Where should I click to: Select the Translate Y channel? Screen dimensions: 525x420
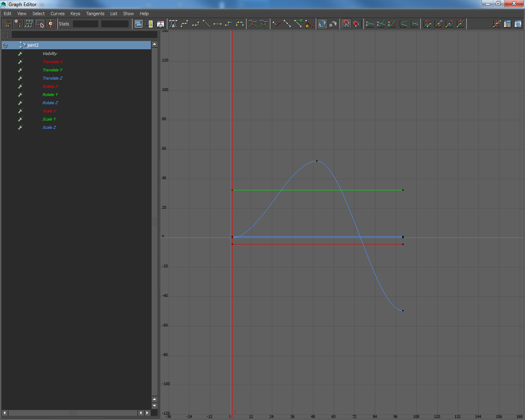[x=52, y=70]
